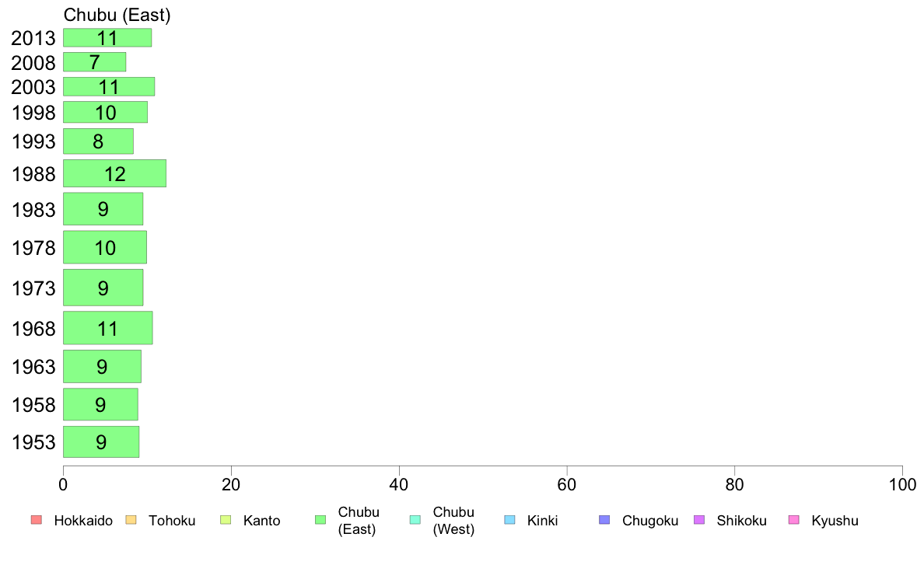Click the Kyushu pink legend swatch

tap(794, 520)
